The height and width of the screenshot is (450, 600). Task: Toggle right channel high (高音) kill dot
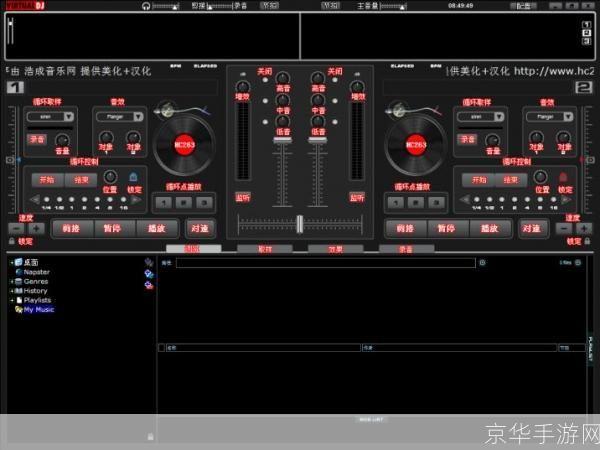click(x=335, y=80)
